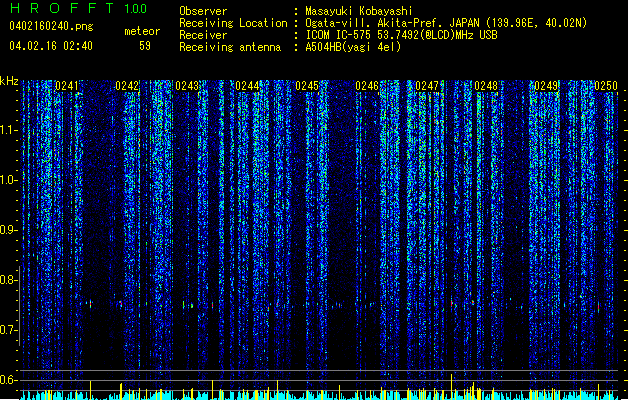The height and width of the screenshot is (400, 629).
Task: Click the 0249 time marker
Action: (546, 86)
